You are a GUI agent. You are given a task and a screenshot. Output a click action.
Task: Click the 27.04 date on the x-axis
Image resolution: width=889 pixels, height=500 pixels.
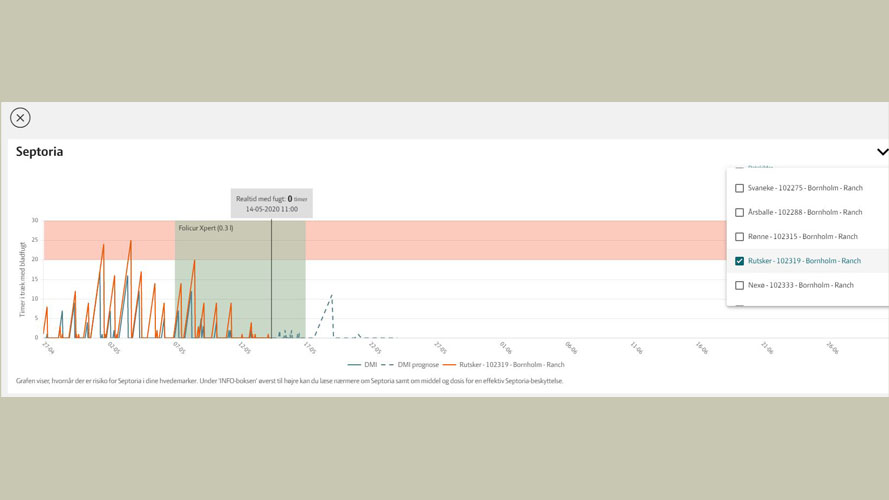tap(48, 348)
